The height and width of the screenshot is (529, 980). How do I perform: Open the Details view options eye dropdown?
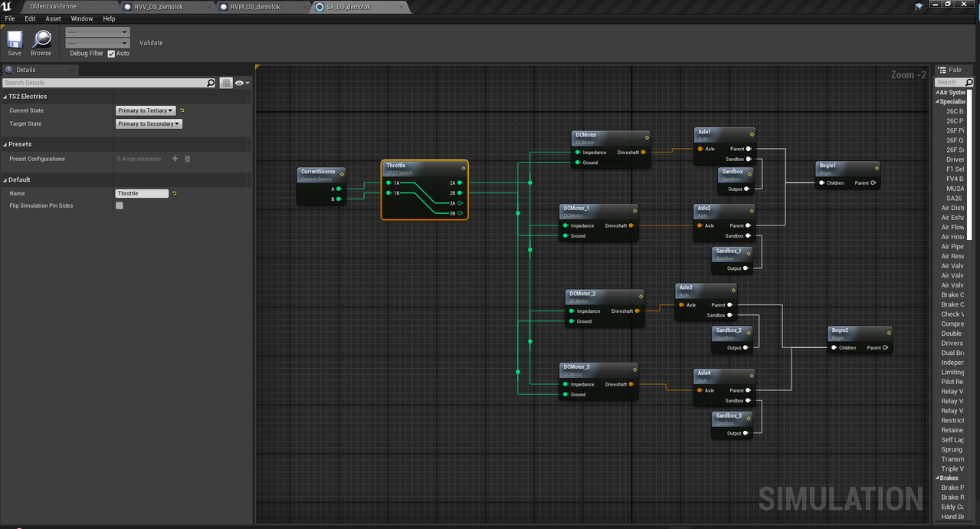click(242, 83)
